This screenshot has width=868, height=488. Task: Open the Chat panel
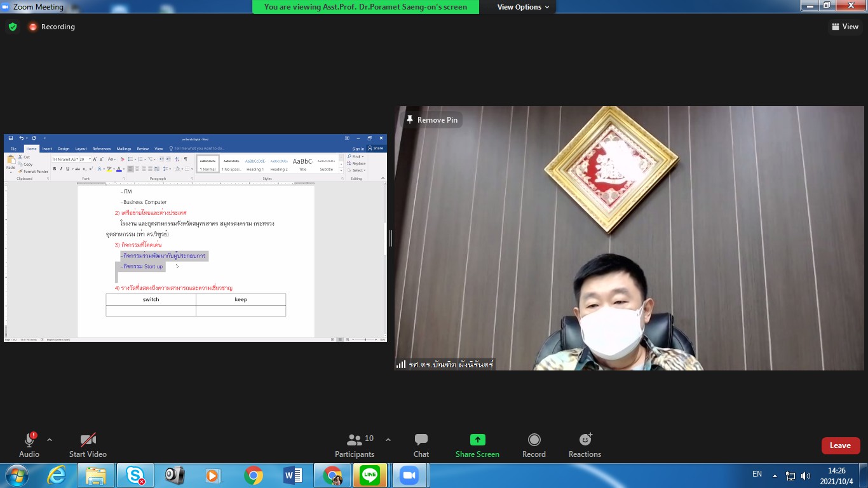click(x=421, y=445)
